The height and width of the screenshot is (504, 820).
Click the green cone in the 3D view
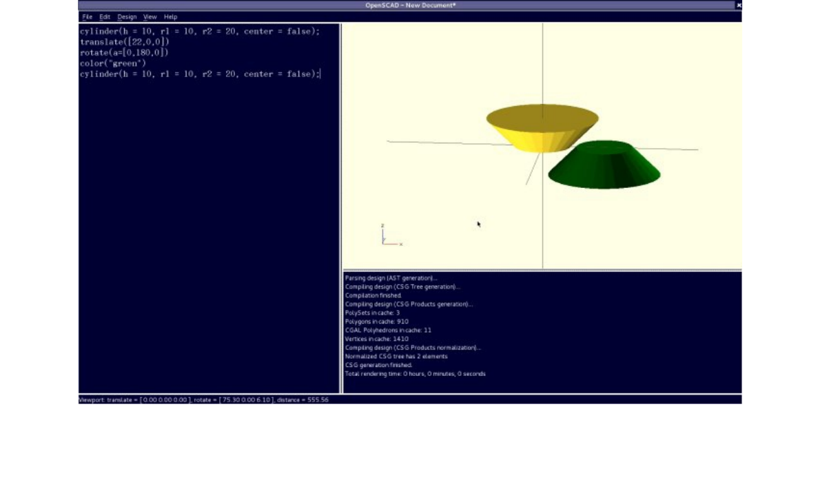(x=604, y=165)
